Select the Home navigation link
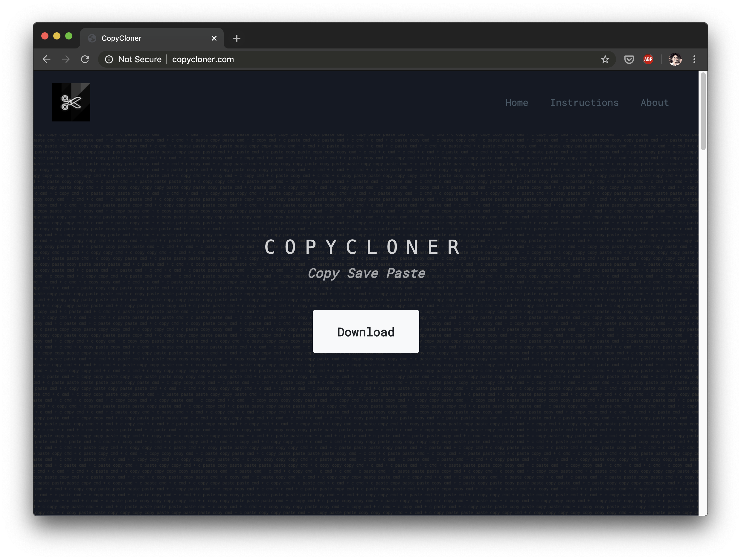Image resolution: width=741 pixels, height=560 pixels. pyautogui.click(x=516, y=103)
